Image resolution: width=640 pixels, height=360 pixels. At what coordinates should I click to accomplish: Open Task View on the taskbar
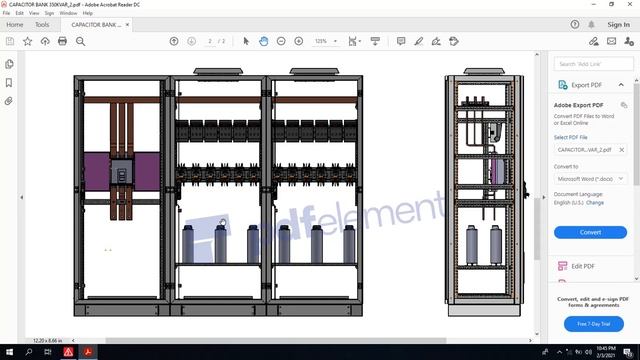coord(48,352)
